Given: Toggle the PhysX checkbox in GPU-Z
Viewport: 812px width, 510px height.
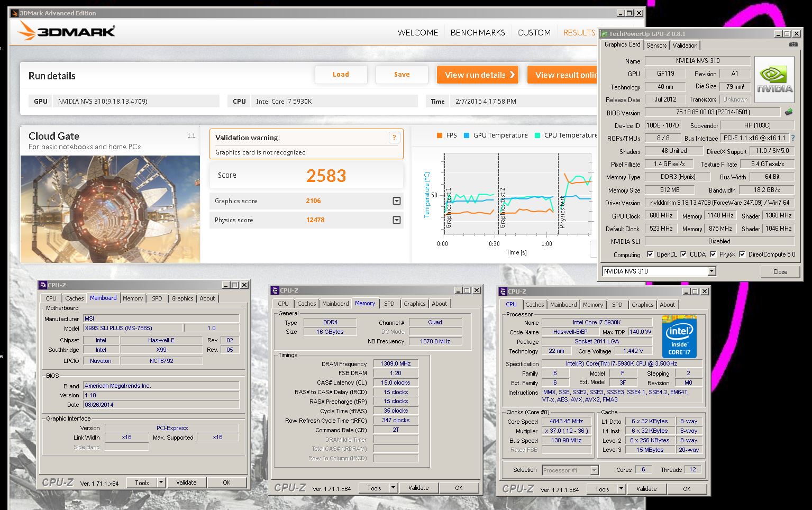Looking at the screenshot, I should (x=713, y=254).
